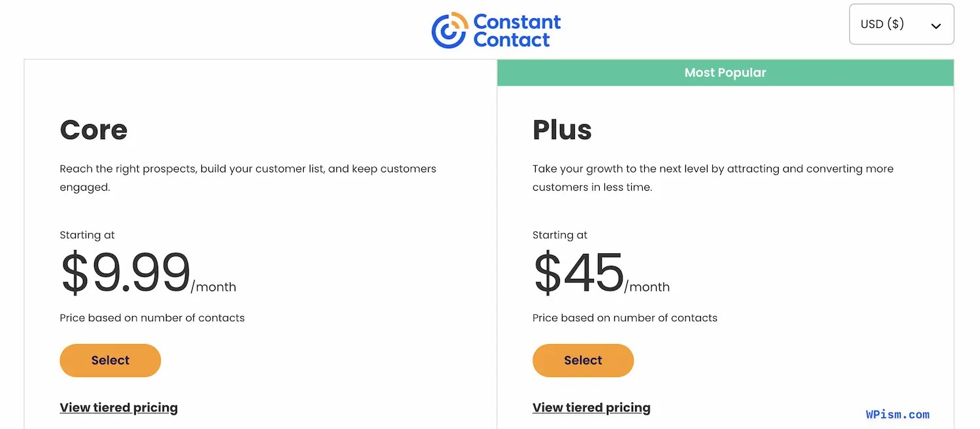Click View tiered pricing under Plus plan

[x=591, y=407]
